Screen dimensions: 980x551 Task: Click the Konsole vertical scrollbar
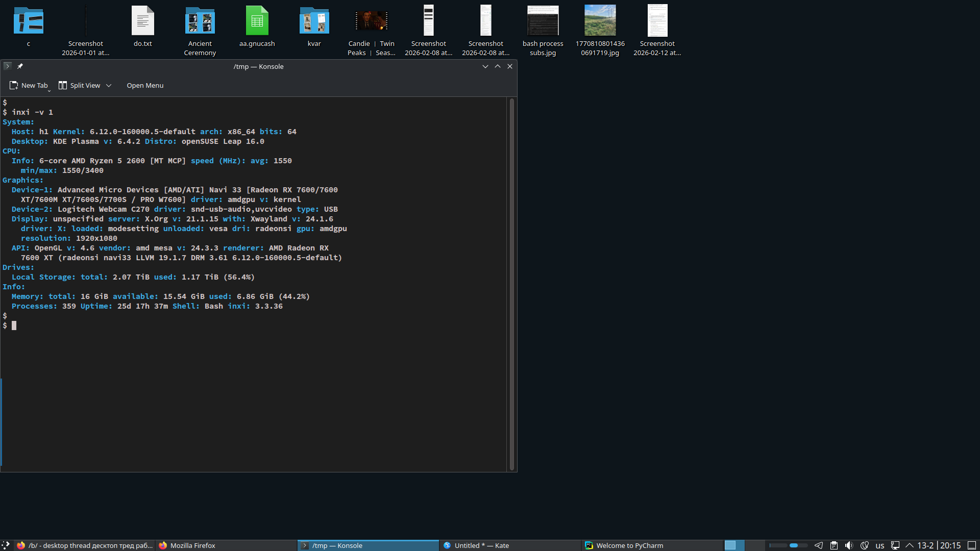coord(512,283)
